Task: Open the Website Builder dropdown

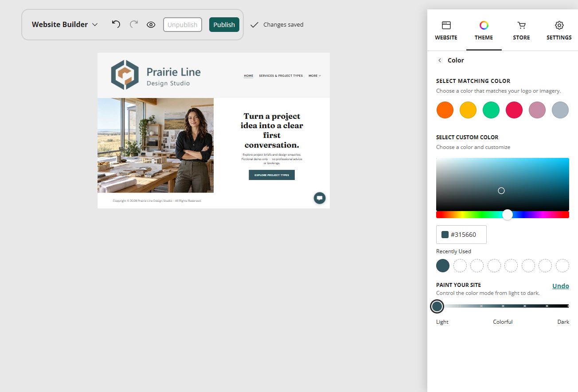Action: coord(65,24)
